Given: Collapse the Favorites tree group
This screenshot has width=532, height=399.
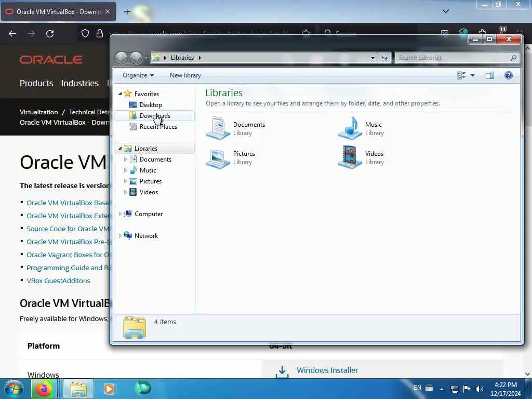Looking at the screenshot, I should [120, 94].
